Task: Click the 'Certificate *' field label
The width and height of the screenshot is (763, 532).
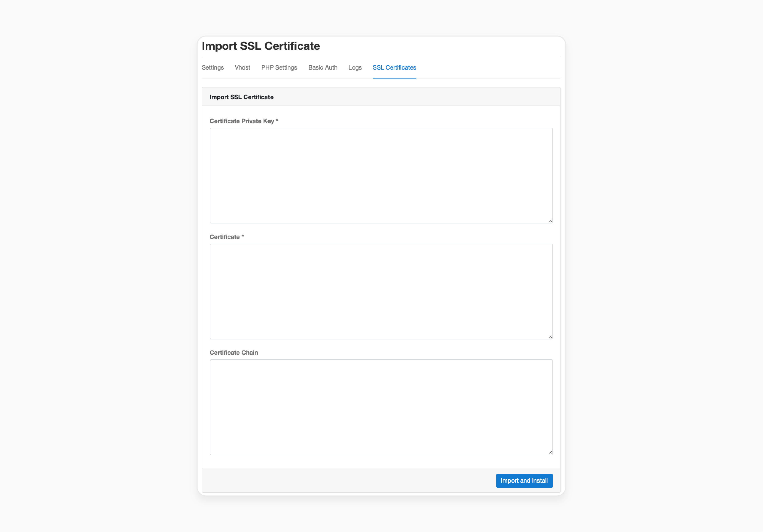Action: pyautogui.click(x=227, y=237)
